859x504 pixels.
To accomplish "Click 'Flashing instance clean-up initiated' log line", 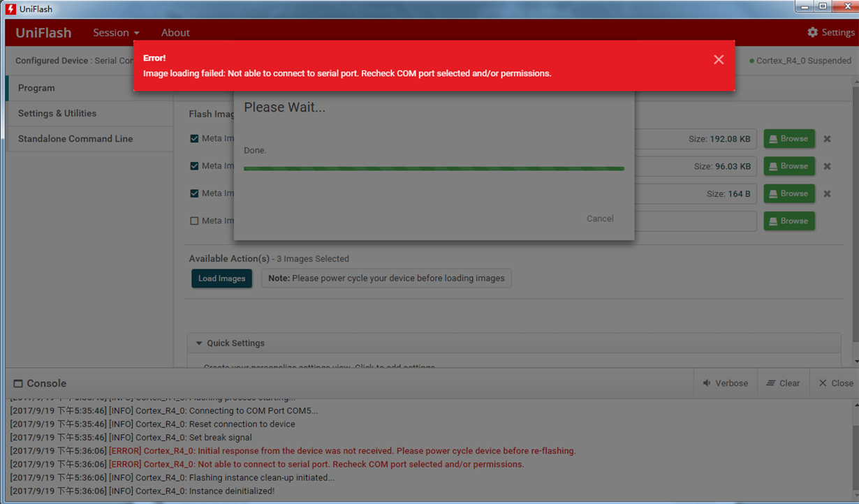I will [172, 477].
